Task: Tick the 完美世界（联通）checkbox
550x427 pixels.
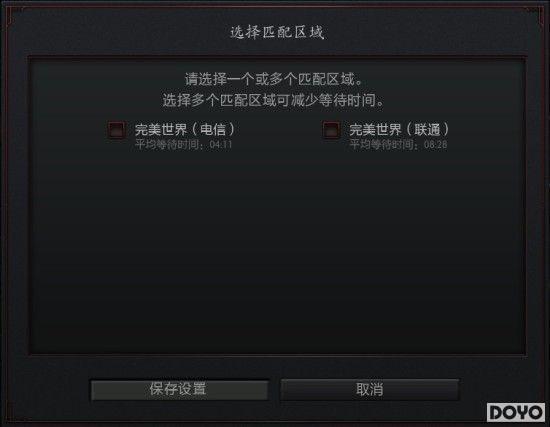Action: click(331, 130)
